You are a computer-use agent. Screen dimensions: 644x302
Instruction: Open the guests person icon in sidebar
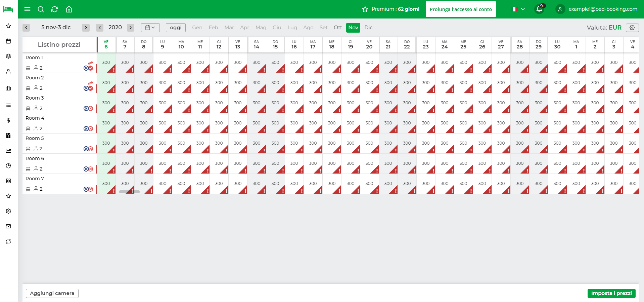click(9, 71)
